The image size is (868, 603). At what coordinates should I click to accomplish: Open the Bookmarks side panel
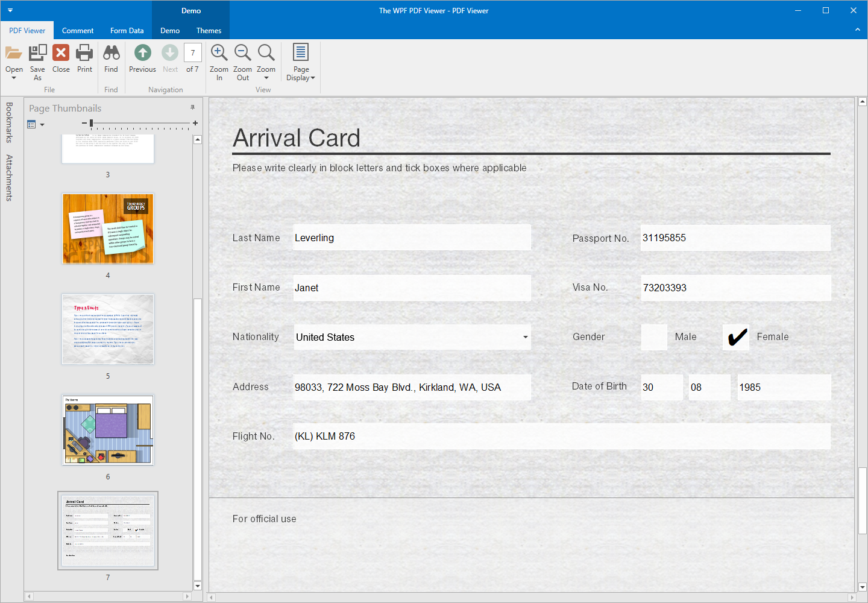[x=9, y=122]
